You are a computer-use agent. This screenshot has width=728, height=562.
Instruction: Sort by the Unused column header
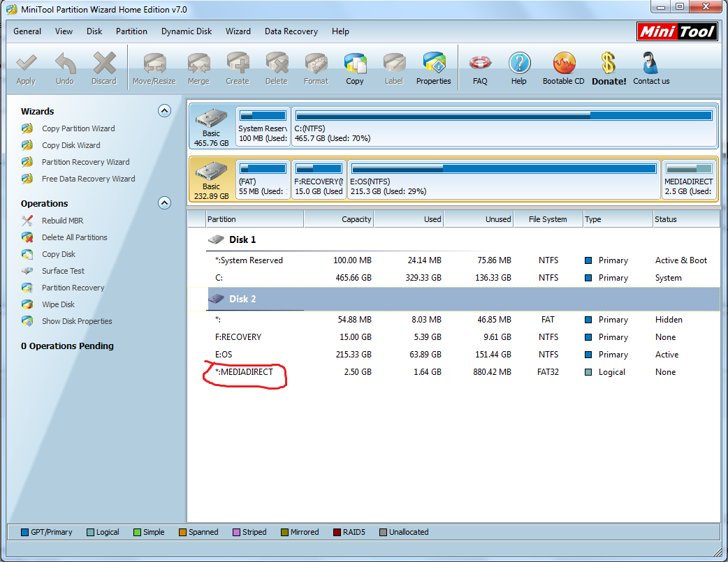[x=479, y=219]
